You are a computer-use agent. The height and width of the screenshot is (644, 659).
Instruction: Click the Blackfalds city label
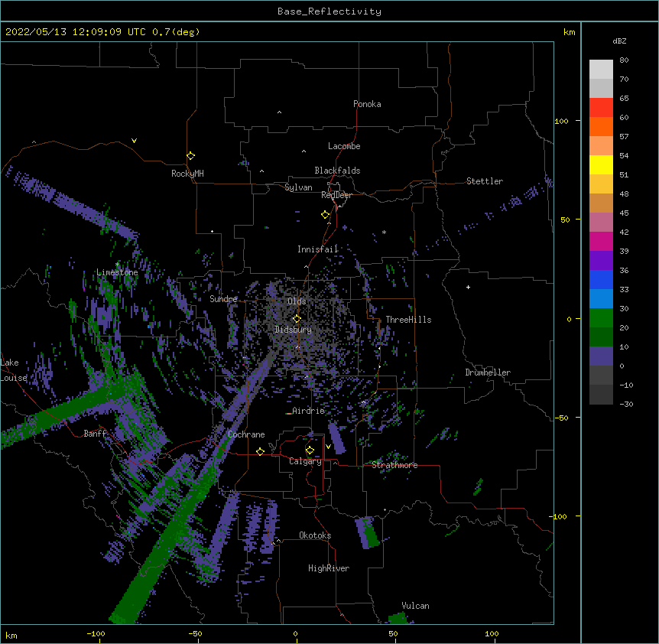tap(337, 171)
